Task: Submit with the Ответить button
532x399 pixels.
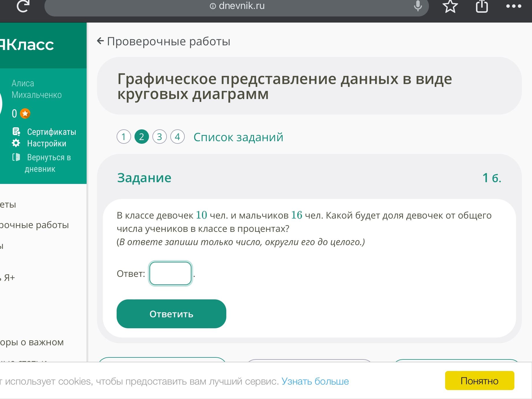Action: (x=171, y=314)
